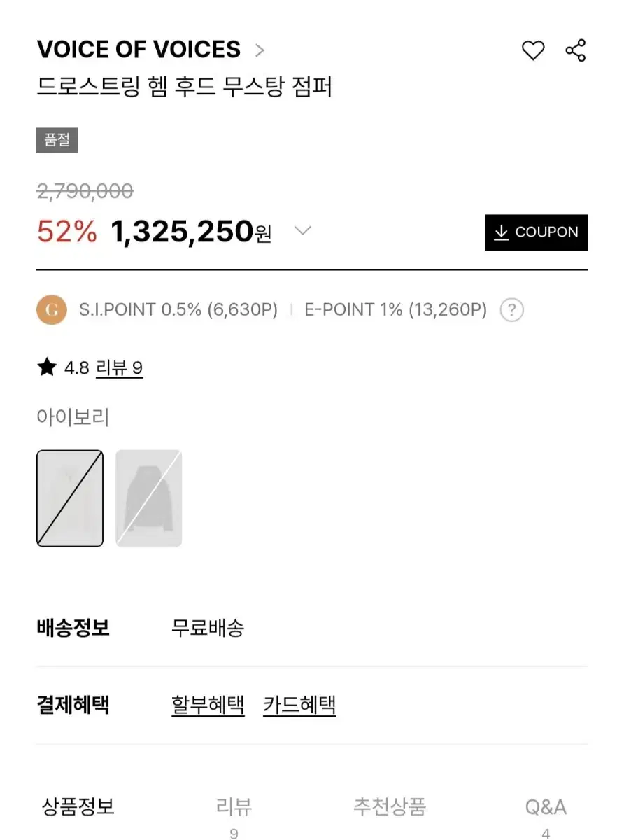Tap the share icon
This screenshot has width=624, height=840.
click(x=575, y=50)
